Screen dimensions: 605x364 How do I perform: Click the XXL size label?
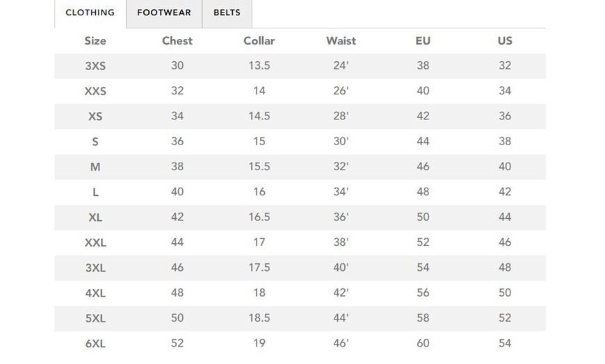pos(95,242)
